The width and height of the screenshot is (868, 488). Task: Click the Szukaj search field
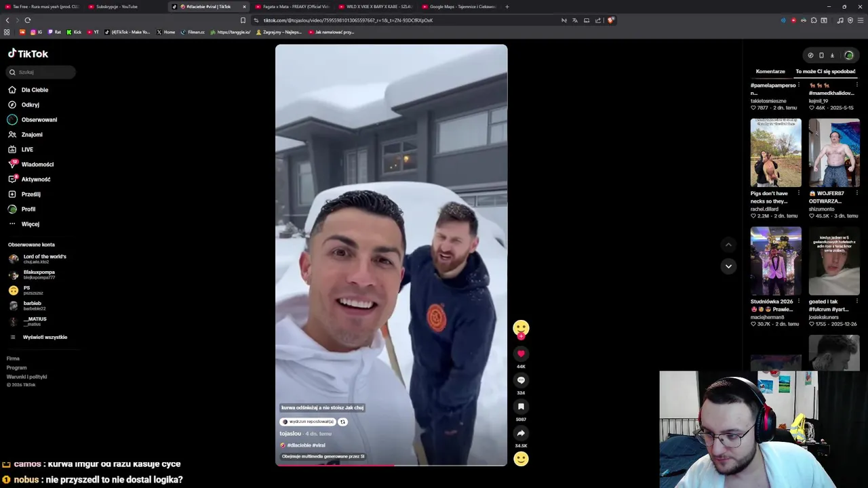click(x=41, y=72)
